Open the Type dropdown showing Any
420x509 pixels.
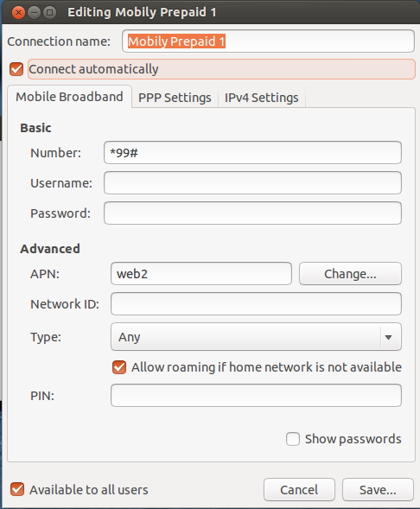[256, 337]
